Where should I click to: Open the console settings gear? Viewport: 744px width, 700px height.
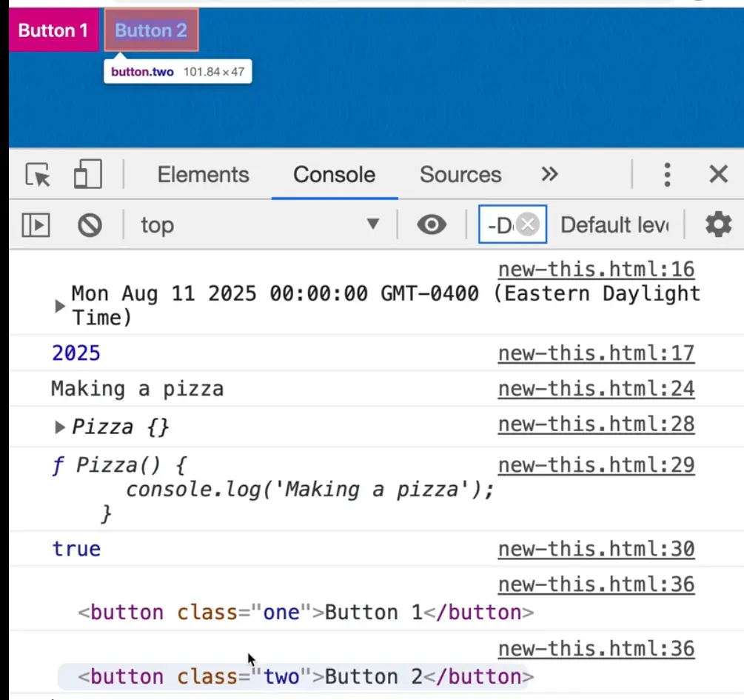pyautogui.click(x=717, y=224)
